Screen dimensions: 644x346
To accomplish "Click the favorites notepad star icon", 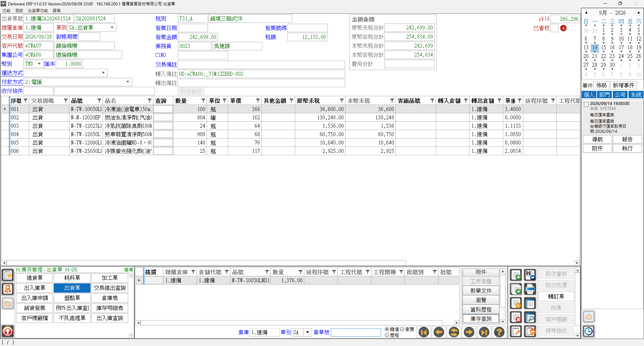I will (x=8, y=275).
